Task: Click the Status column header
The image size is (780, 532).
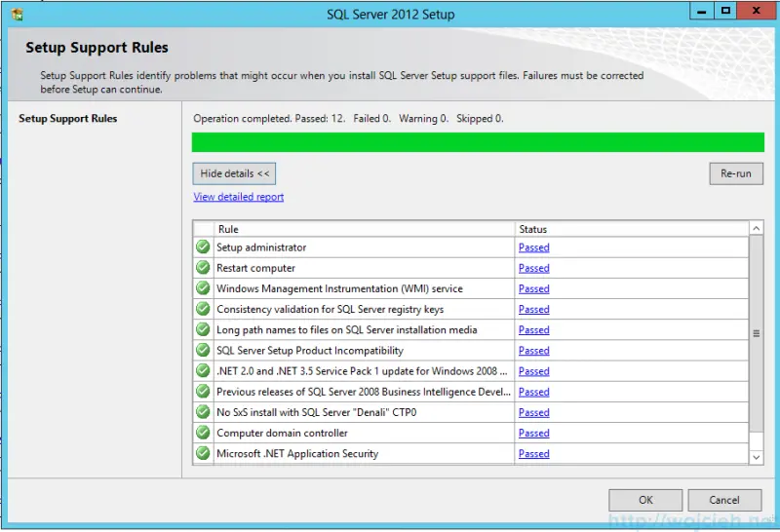Action: click(x=632, y=229)
